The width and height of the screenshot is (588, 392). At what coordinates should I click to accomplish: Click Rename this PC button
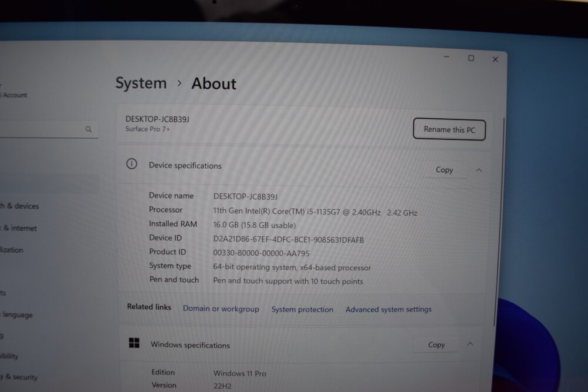tap(449, 130)
